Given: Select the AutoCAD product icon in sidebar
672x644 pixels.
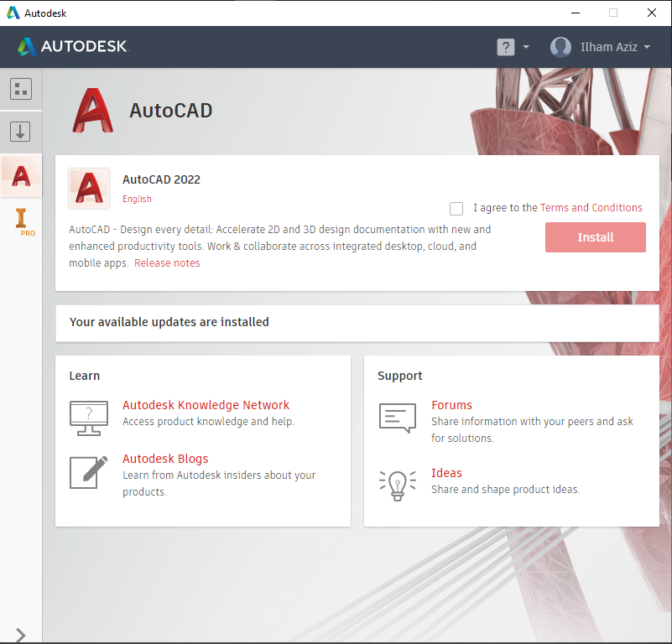Looking at the screenshot, I should pos(21,176).
